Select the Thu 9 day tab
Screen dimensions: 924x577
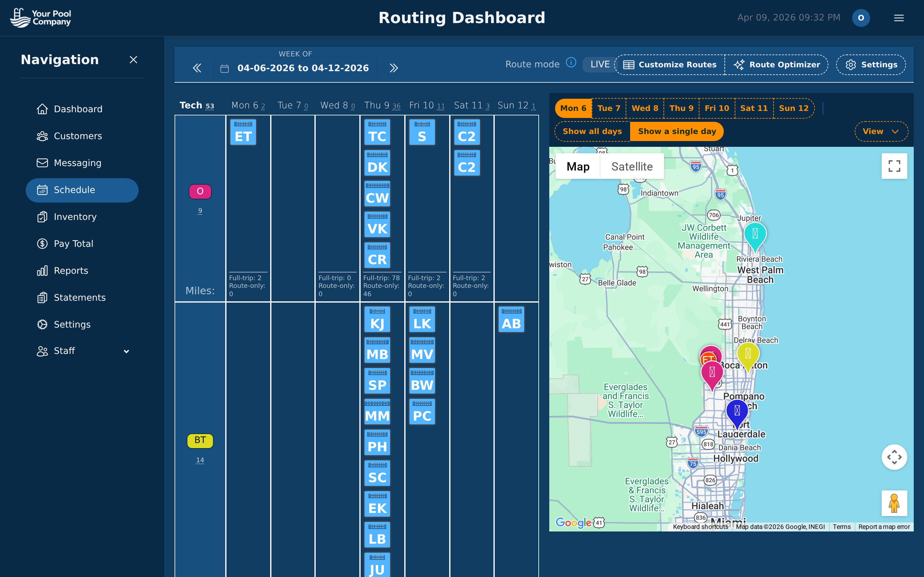(681, 108)
